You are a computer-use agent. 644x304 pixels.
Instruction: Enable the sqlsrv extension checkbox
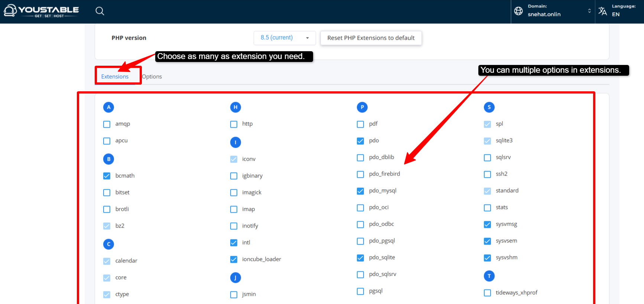pyautogui.click(x=487, y=157)
